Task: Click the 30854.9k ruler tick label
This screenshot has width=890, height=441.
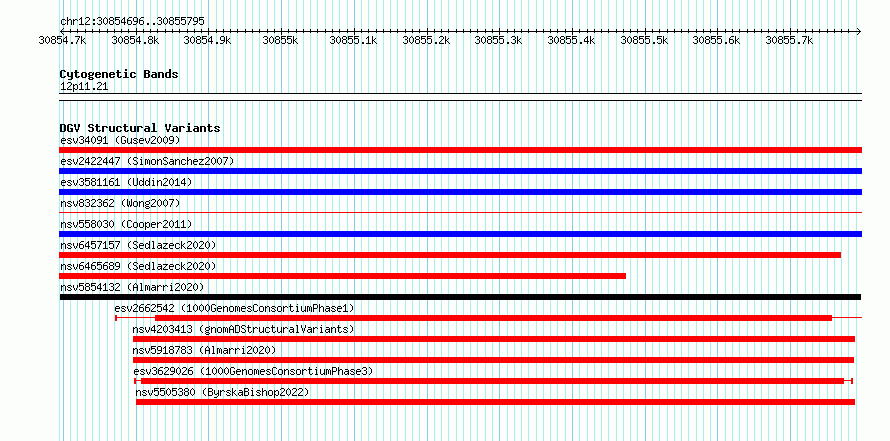Action: point(208,40)
